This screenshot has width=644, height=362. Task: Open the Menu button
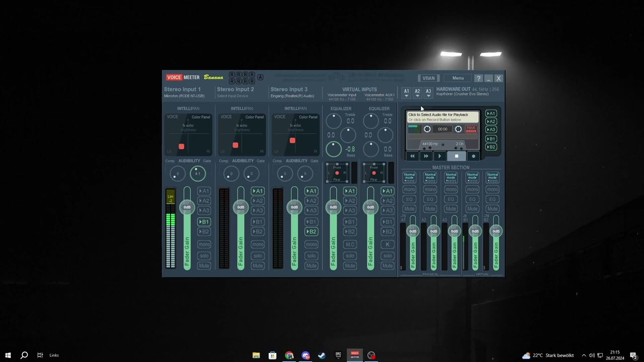pyautogui.click(x=458, y=78)
